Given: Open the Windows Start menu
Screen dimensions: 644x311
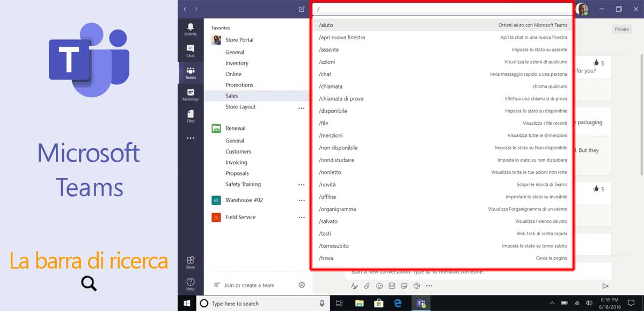Looking at the screenshot, I should [187, 303].
